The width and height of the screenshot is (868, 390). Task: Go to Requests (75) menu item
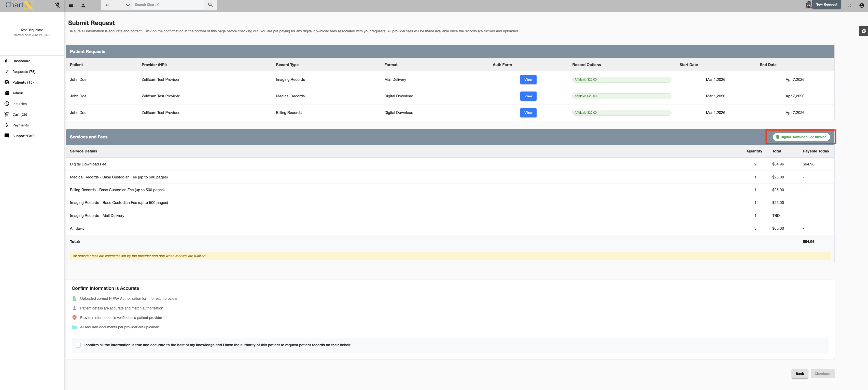24,72
